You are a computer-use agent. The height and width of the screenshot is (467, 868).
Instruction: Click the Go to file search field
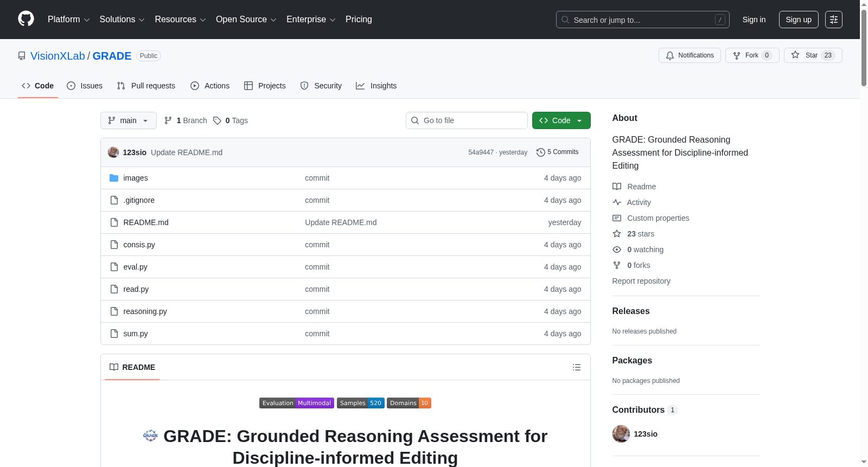(x=467, y=120)
